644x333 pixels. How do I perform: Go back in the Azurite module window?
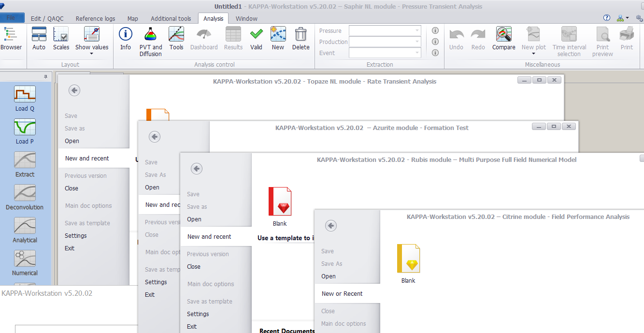click(x=155, y=137)
